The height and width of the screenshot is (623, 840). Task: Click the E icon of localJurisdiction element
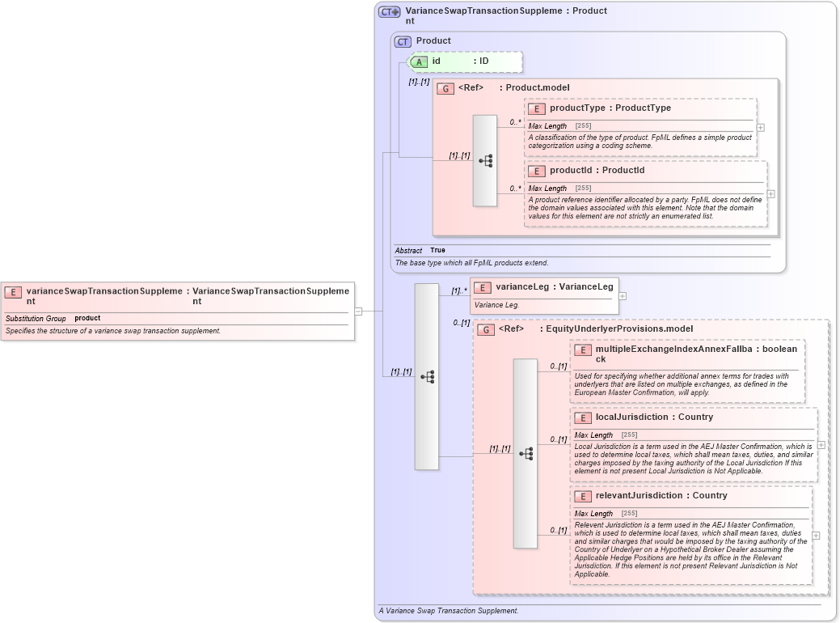coord(582,418)
